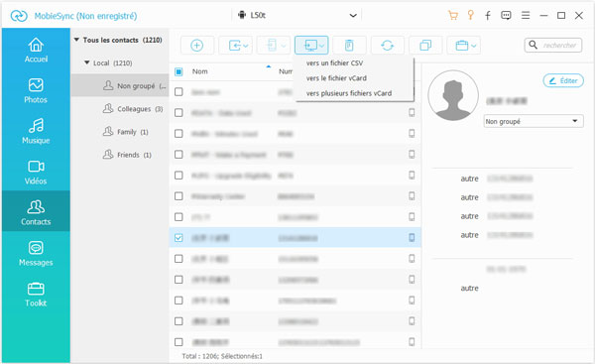The image size is (595, 364).
Task: Toggle the select-all checkbox beside Nom
Action: click(x=178, y=71)
